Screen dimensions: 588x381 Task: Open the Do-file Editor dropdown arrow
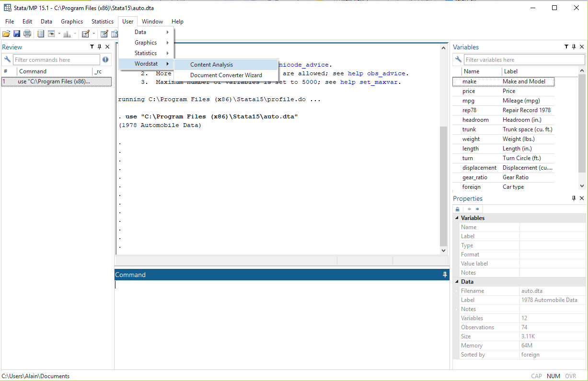click(94, 34)
